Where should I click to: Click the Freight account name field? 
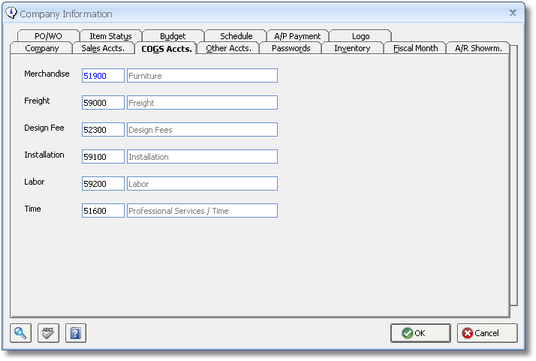point(202,103)
